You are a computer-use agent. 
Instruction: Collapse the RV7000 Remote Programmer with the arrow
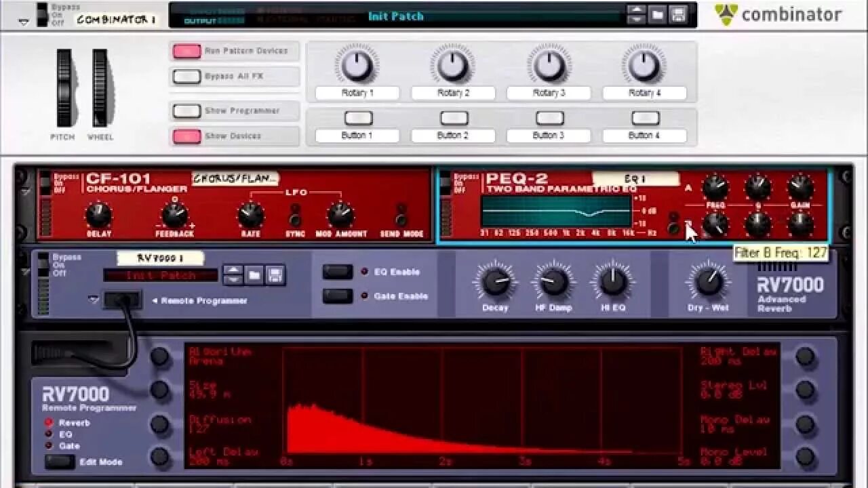point(94,300)
